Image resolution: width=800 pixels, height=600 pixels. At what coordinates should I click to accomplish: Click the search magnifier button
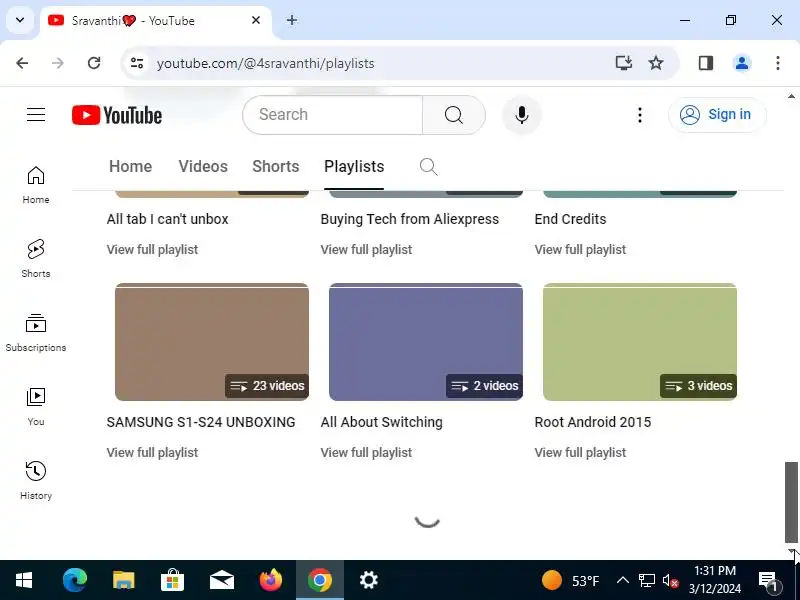[454, 115]
